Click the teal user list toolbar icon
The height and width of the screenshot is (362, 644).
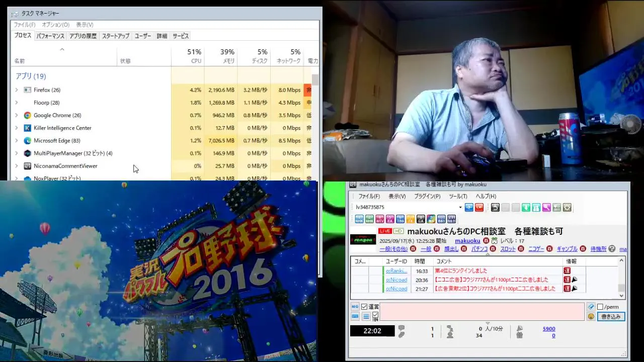(x=536, y=207)
